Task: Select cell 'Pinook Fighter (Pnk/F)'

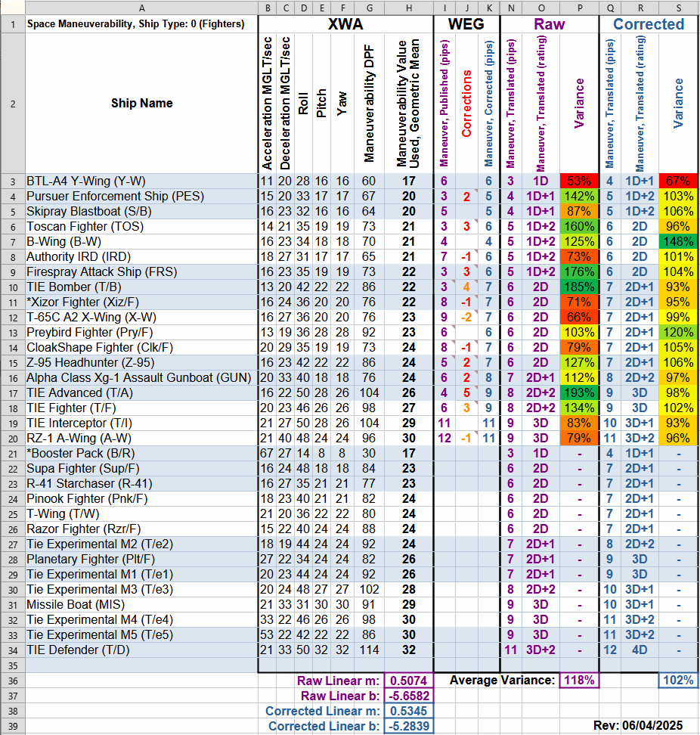Action: tap(141, 499)
